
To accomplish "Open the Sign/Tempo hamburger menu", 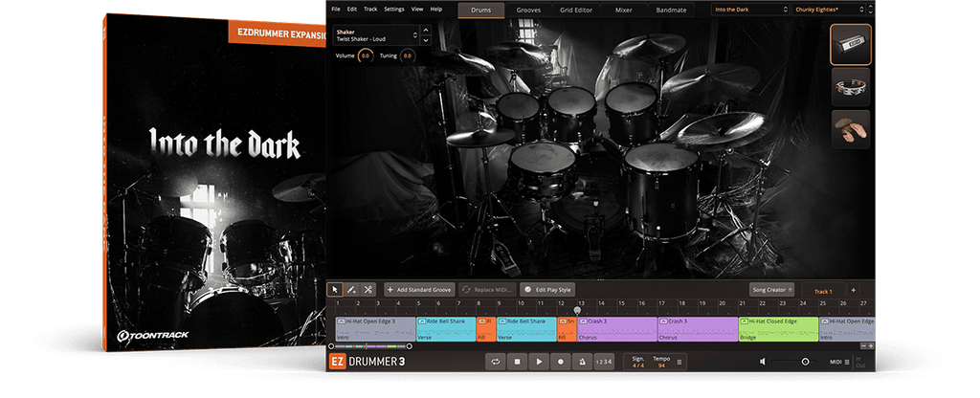I will pos(679,362).
